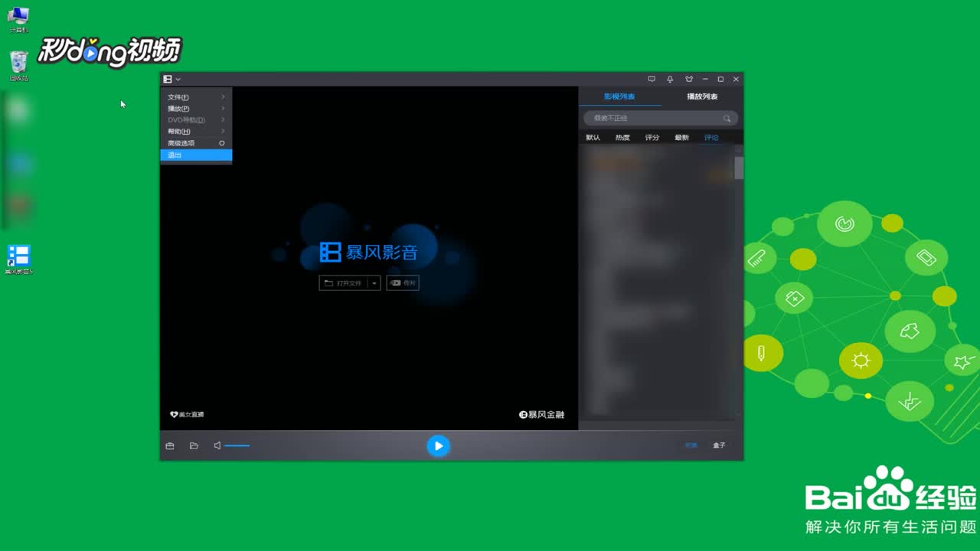This screenshot has width=980, height=551.
Task: Expand the 文件(F) submenu arrow
Action: pos(223,97)
